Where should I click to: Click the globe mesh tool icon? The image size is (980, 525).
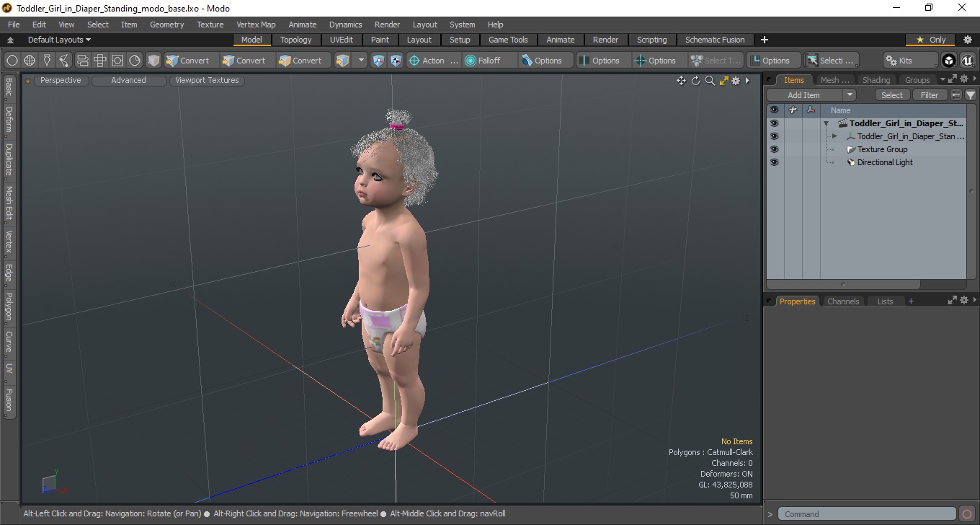click(x=30, y=61)
